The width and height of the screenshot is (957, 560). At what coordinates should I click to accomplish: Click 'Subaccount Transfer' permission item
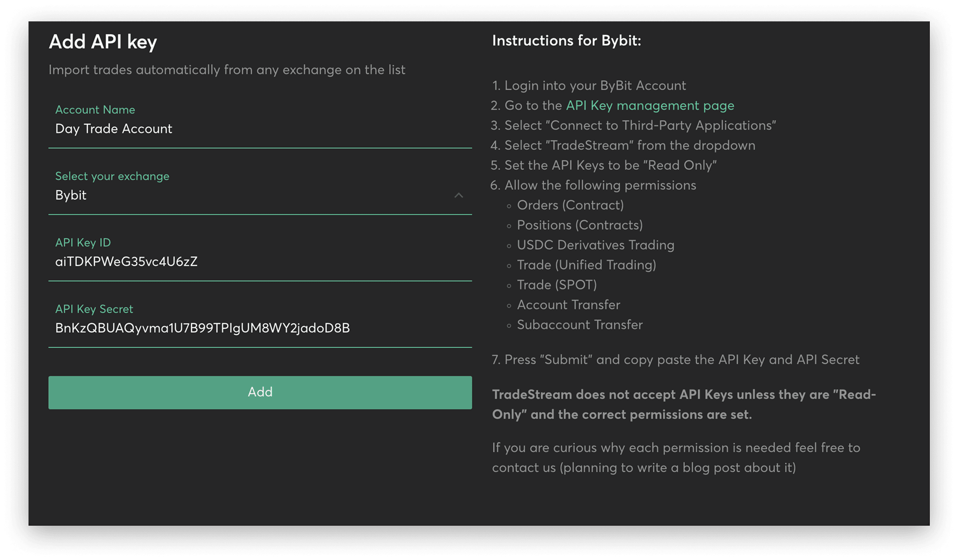[x=580, y=325]
